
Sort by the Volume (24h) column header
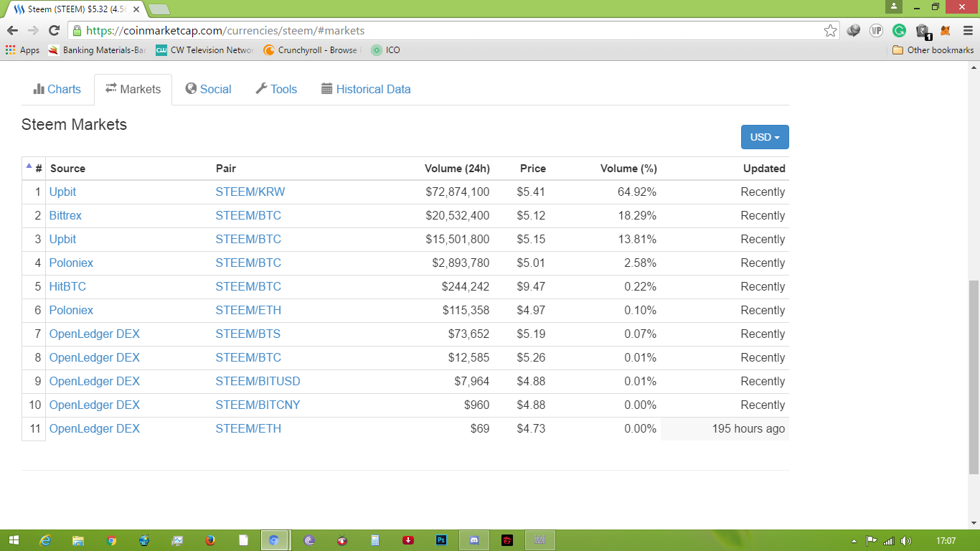point(457,169)
